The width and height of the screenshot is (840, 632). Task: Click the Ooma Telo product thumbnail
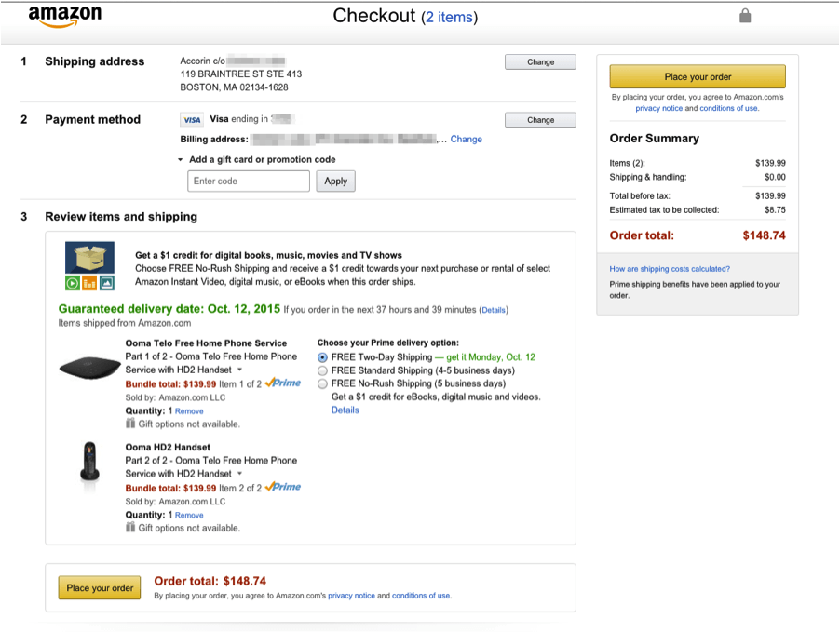click(x=89, y=368)
